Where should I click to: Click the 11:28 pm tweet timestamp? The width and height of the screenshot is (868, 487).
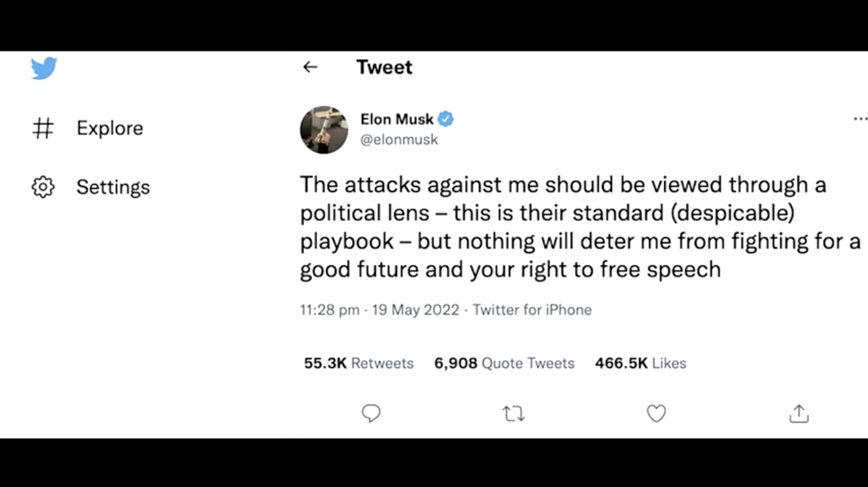tap(329, 310)
